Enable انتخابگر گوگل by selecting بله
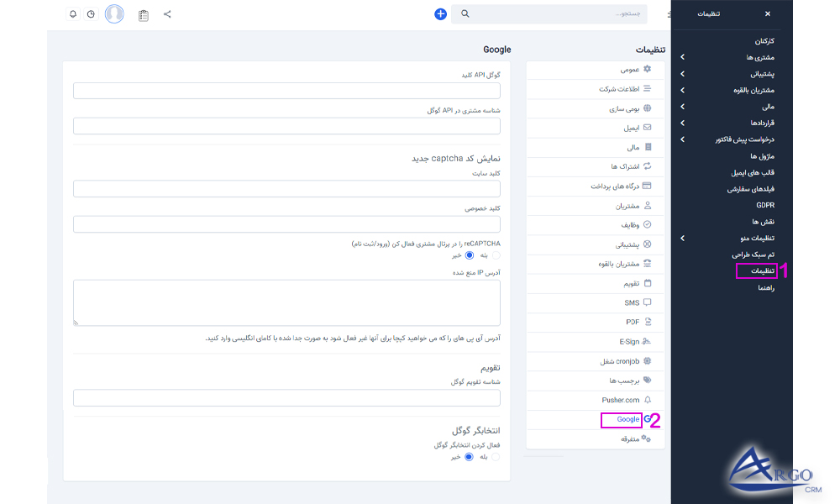Image resolution: width=840 pixels, height=504 pixels. click(x=496, y=458)
